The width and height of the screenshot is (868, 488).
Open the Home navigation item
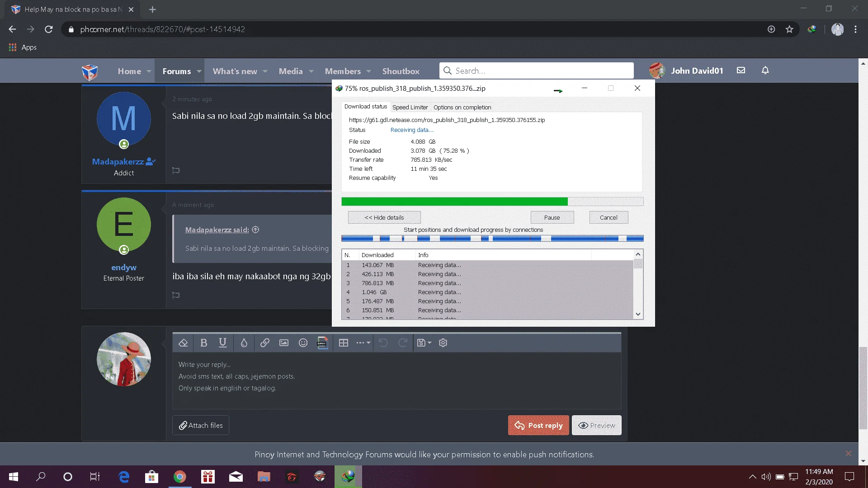coord(129,71)
